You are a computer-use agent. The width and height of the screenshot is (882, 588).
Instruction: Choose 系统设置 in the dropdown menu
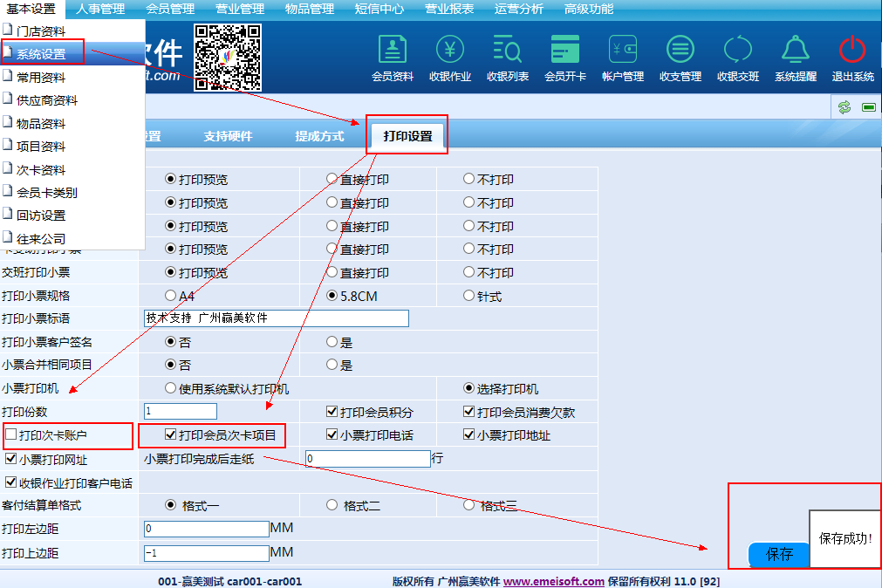click(x=42, y=54)
